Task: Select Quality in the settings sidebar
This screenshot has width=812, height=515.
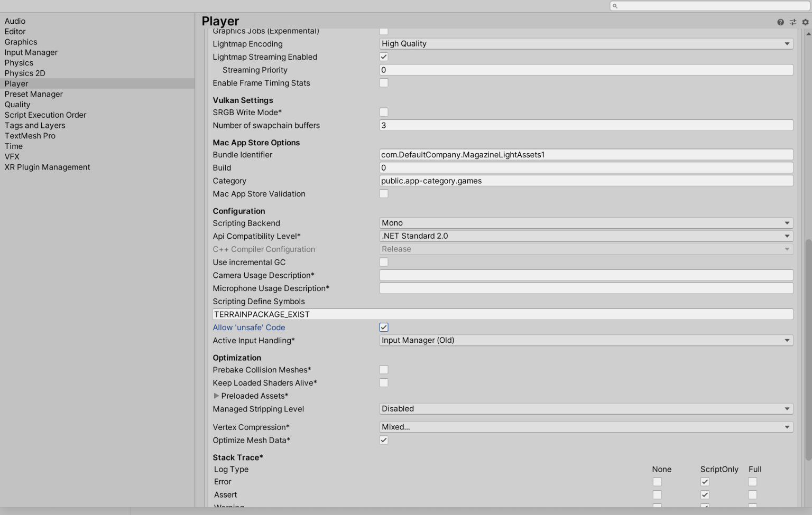Action: click(17, 104)
